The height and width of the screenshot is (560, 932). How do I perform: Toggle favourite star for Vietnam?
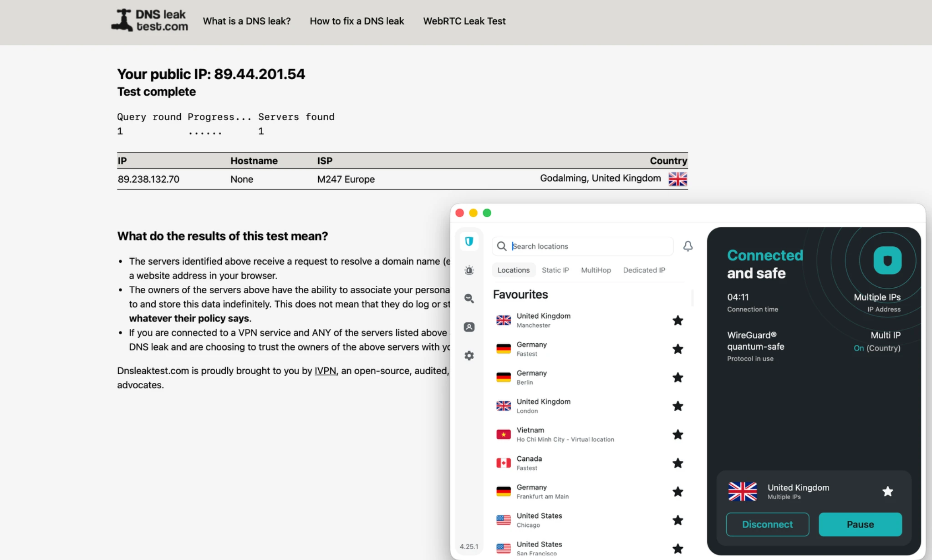677,435
